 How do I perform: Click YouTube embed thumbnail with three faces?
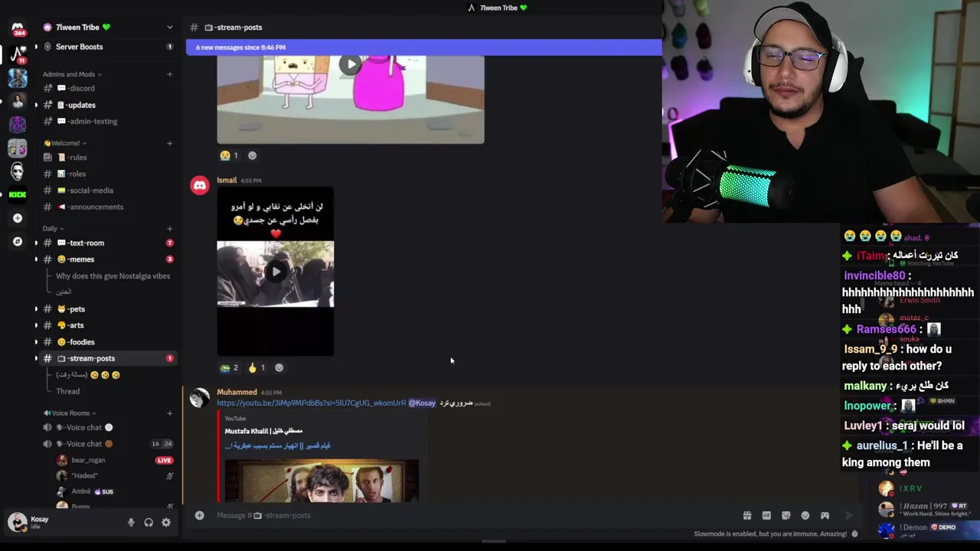click(322, 481)
